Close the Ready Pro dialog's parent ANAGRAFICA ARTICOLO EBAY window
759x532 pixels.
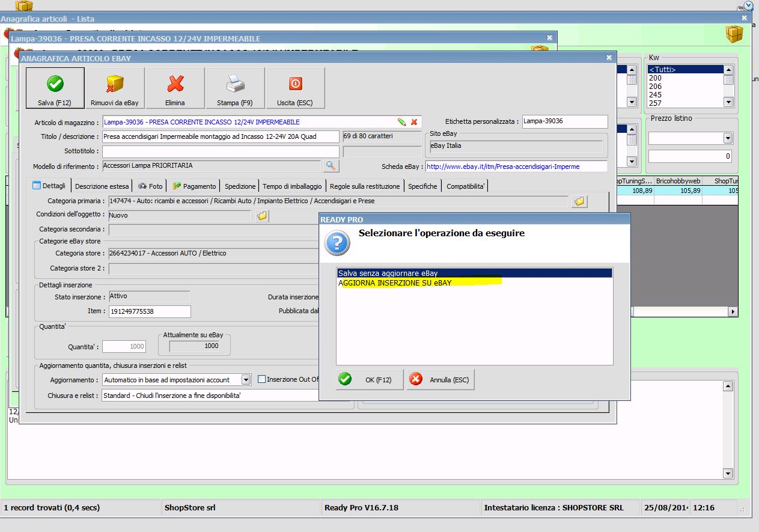click(x=609, y=58)
